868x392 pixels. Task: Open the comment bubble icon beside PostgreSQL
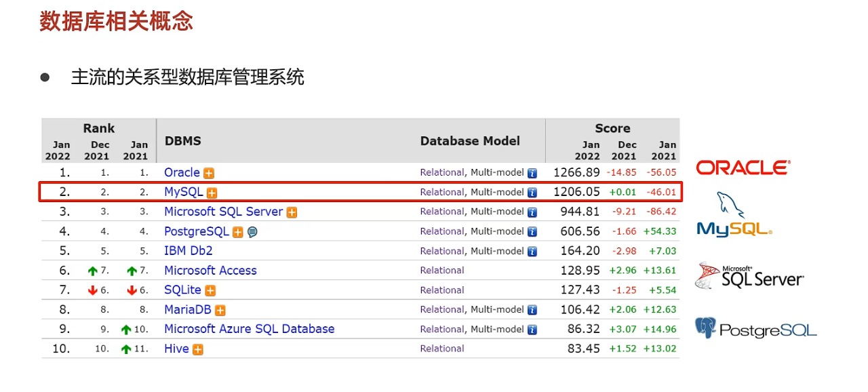click(x=252, y=232)
